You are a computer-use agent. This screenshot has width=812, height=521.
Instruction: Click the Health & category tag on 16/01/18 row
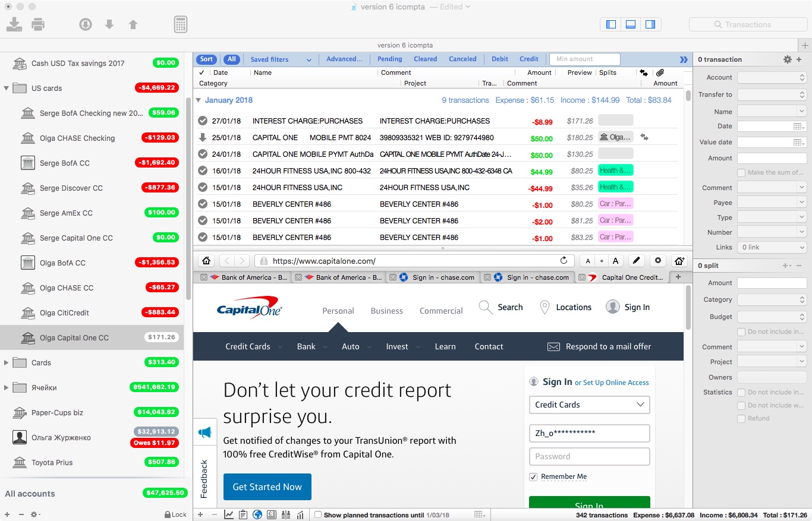615,170
